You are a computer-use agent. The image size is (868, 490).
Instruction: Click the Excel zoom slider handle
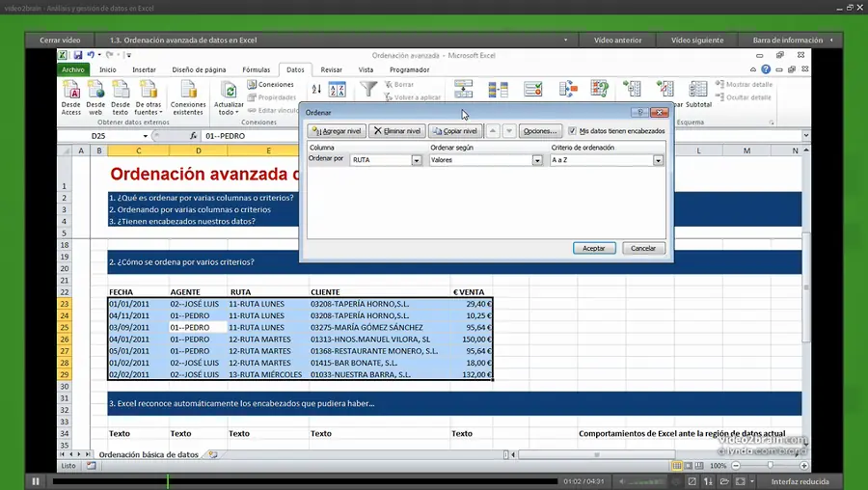770,466
